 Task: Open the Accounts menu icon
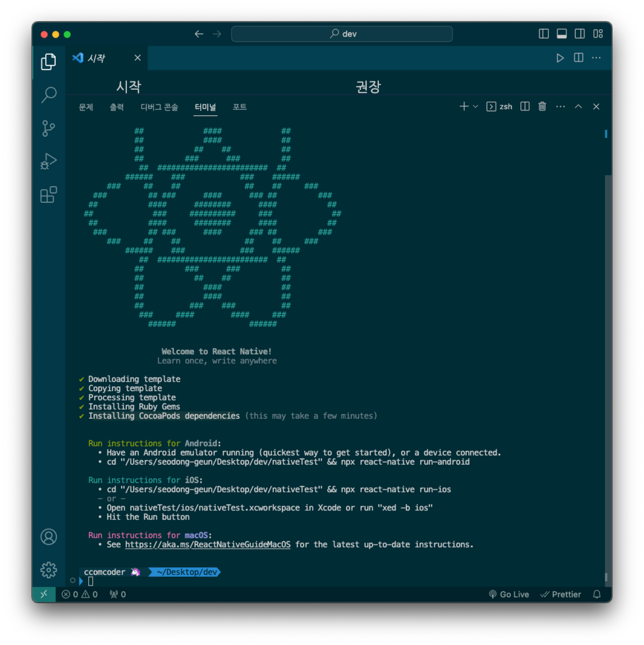point(48,537)
